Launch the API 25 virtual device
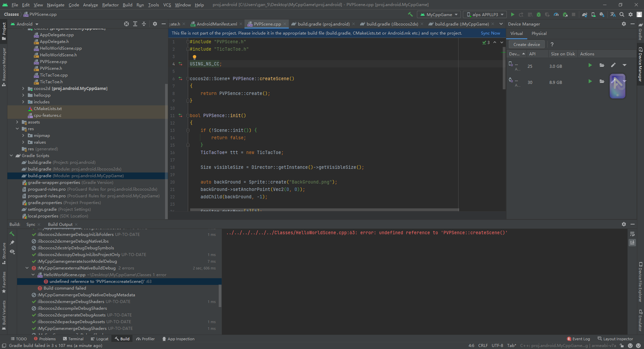Image resolution: width=644 pixels, height=349 pixels. click(x=590, y=65)
